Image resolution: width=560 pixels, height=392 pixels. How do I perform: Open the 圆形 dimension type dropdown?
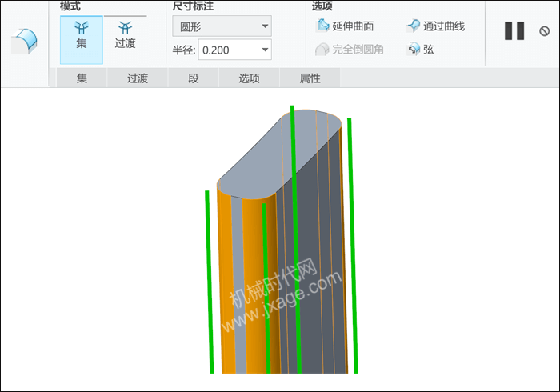pyautogui.click(x=222, y=26)
